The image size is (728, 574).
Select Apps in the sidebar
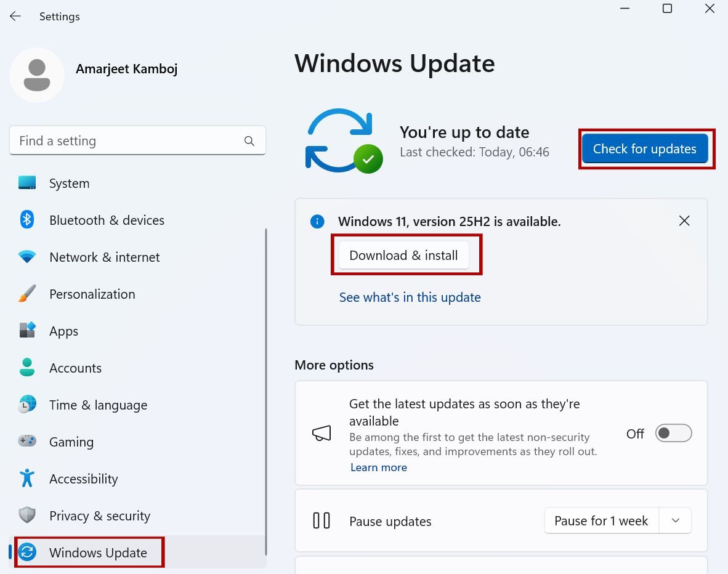(63, 331)
